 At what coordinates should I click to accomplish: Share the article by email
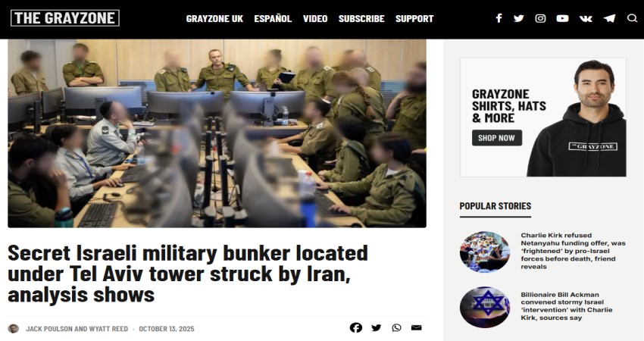[417, 327]
